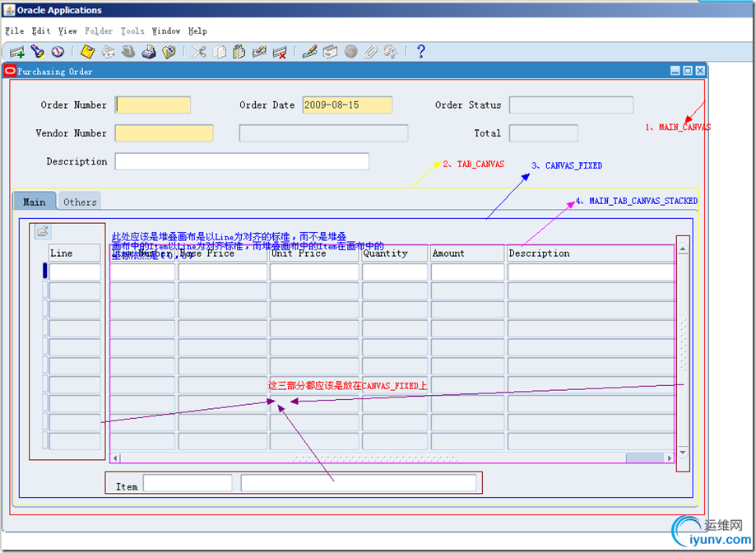Click the Amount column header
The image size is (756, 553).
[x=468, y=253]
